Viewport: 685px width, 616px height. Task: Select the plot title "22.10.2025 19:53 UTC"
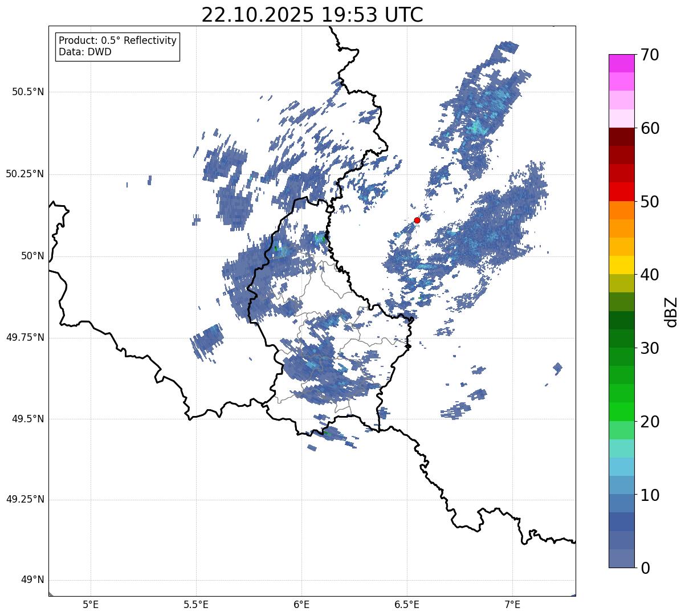point(312,15)
